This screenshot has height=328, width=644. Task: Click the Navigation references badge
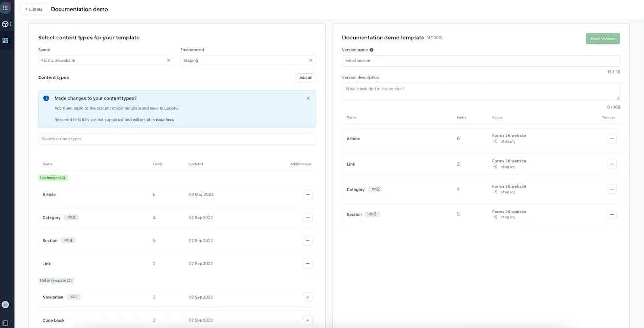(x=74, y=297)
